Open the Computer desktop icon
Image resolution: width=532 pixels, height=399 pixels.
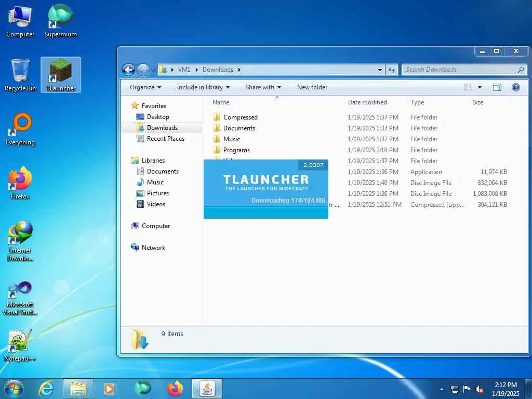(20, 22)
